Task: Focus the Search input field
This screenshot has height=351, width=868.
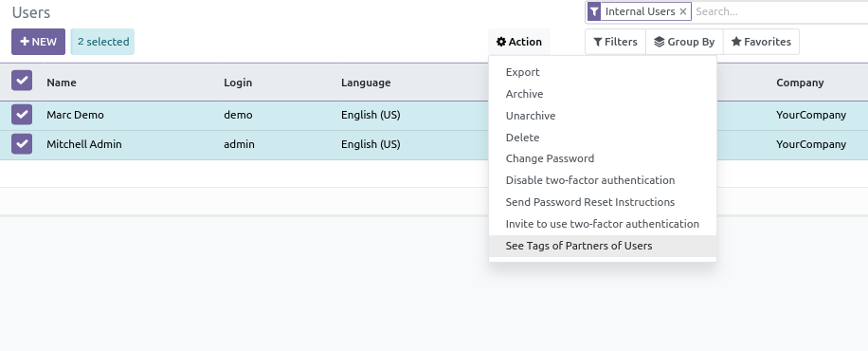Action: 781,11
